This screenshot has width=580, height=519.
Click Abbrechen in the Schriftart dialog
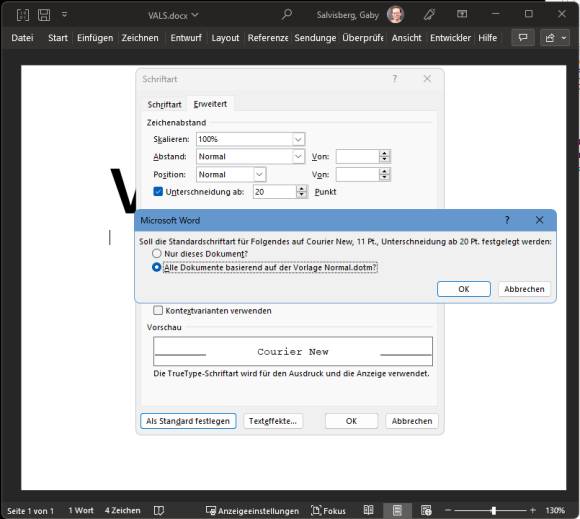412,421
